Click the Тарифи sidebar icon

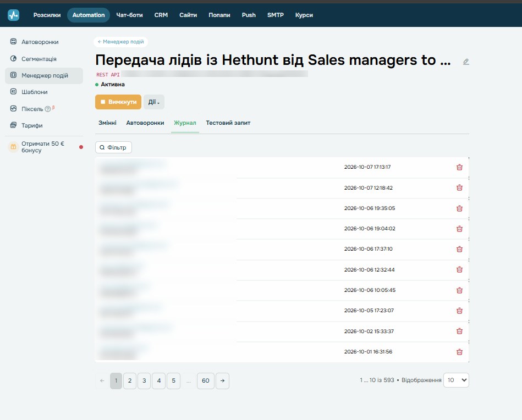(x=13, y=125)
